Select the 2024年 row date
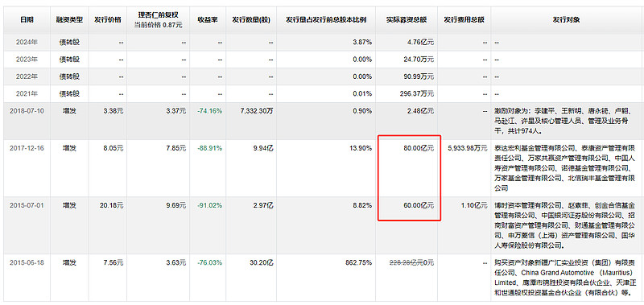 (x=27, y=43)
